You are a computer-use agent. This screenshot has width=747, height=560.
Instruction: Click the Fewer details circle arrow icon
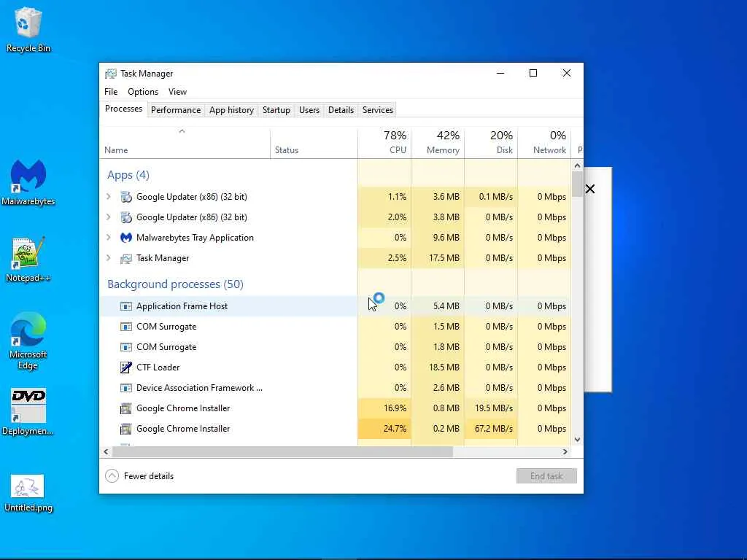tap(112, 475)
